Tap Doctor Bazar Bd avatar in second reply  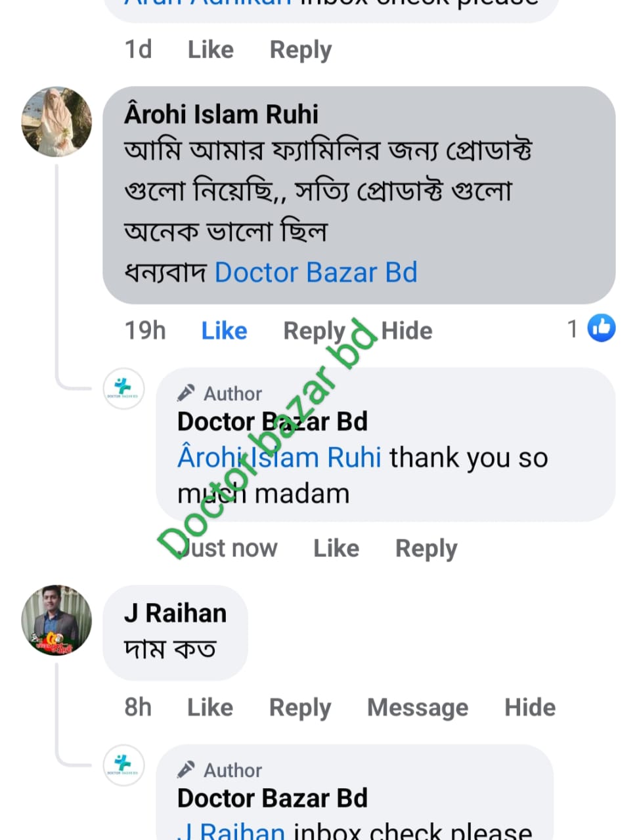pos(123,765)
